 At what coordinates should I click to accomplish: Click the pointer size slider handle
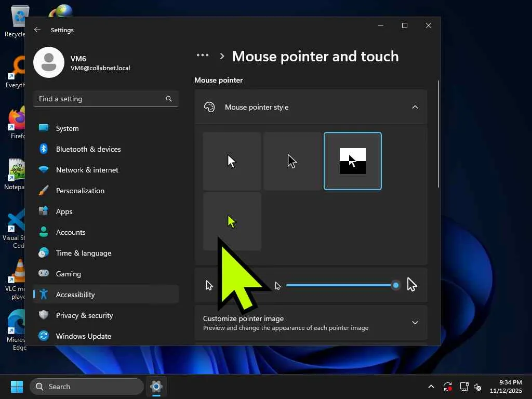(x=395, y=285)
